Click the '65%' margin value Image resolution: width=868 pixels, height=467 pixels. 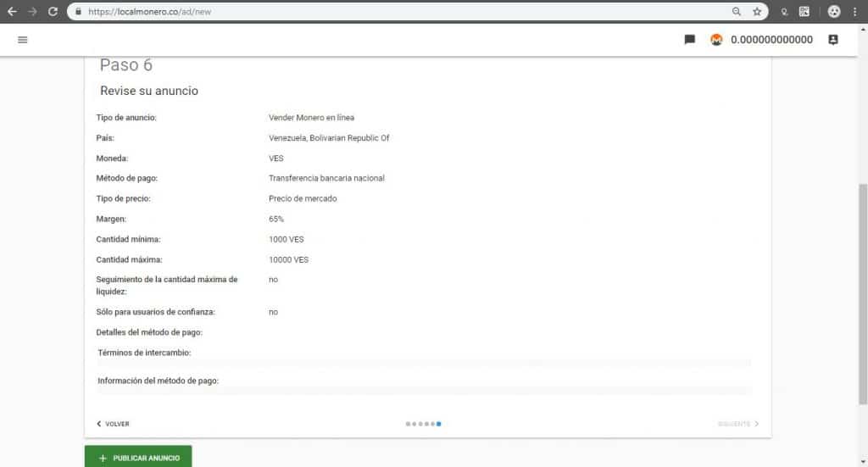point(276,220)
